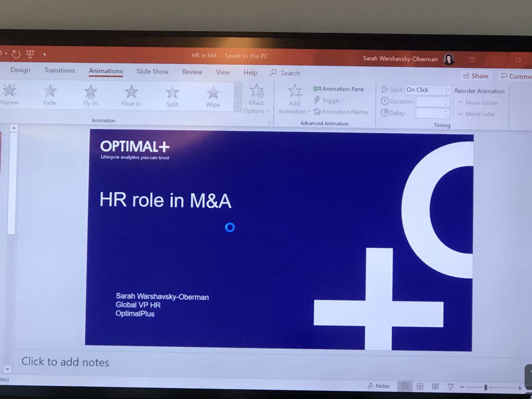Open the Slide Show tab
Image resolution: width=532 pixels, height=399 pixels.
(x=152, y=71)
